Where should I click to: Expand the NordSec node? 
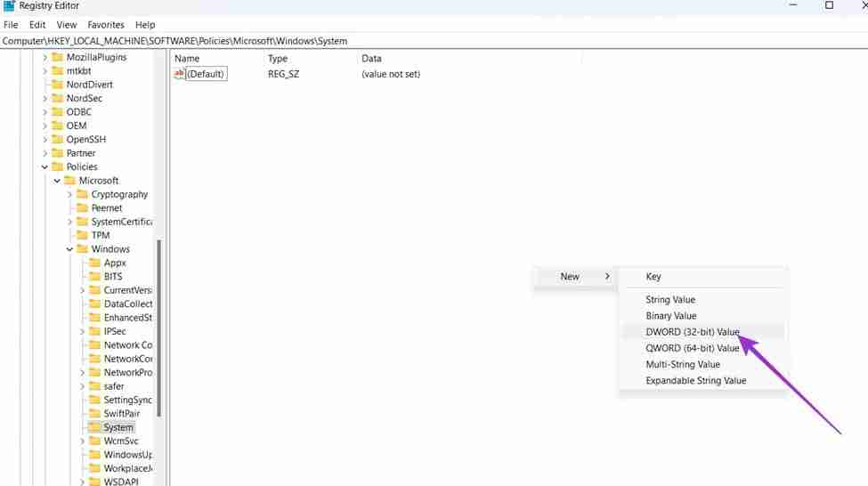pos(45,98)
